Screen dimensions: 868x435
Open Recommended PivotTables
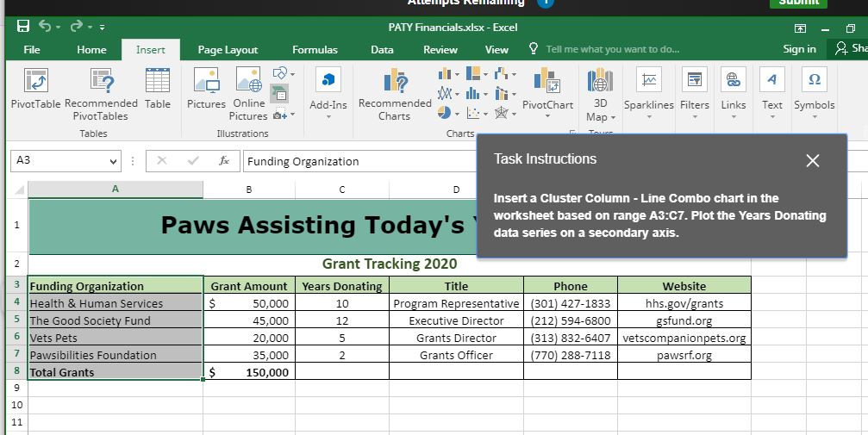point(101,94)
